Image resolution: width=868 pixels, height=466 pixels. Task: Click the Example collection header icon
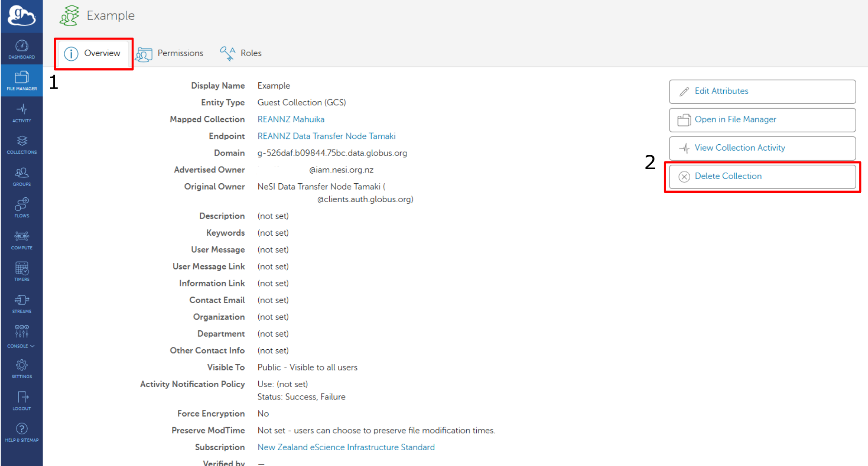tap(70, 15)
